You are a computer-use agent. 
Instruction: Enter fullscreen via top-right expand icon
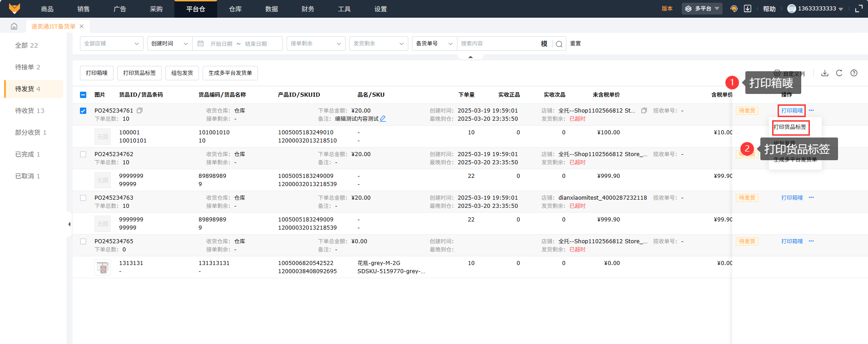[x=858, y=9]
